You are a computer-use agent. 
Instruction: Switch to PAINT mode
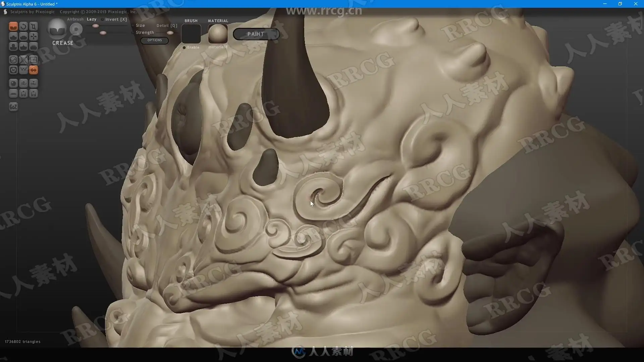[256, 34]
